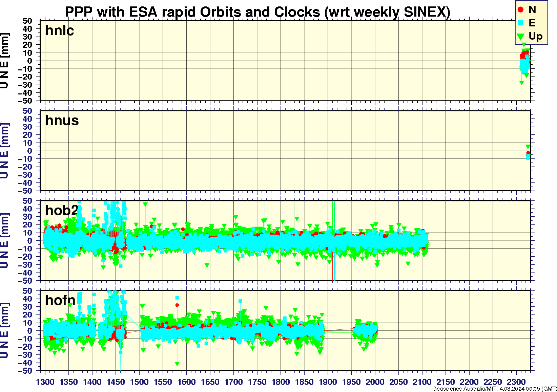
Task: Click the 50 tick on hnlc y-axis
Action: pyautogui.click(x=28, y=21)
